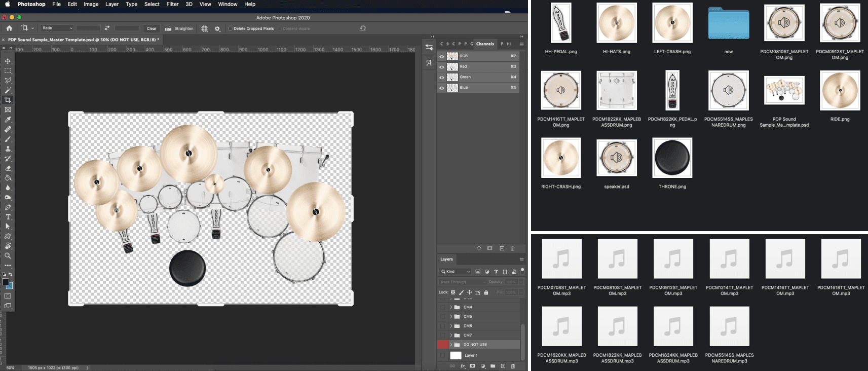Expand the DO NOT USE layer group
This screenshot has width=868, height=371.
[x=451, y=345]
